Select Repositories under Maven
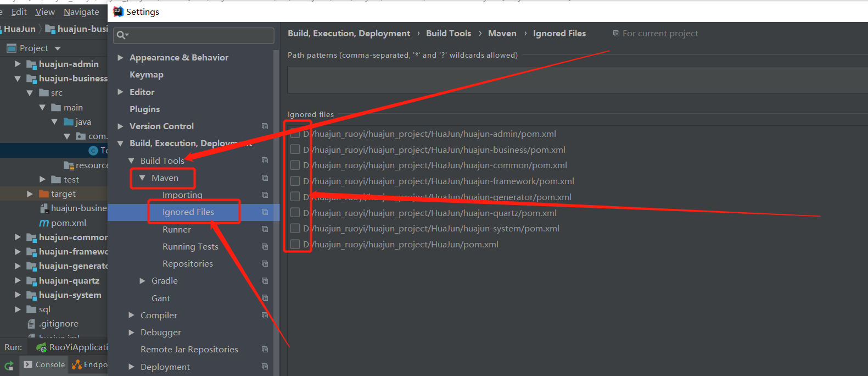 pos(188,264)
